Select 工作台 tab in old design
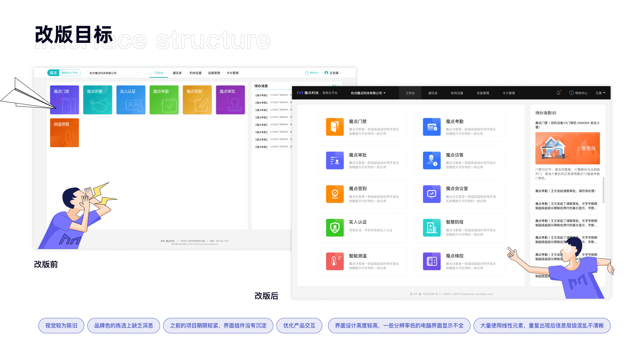Screen dimensions: 644x362 [159, 73]
